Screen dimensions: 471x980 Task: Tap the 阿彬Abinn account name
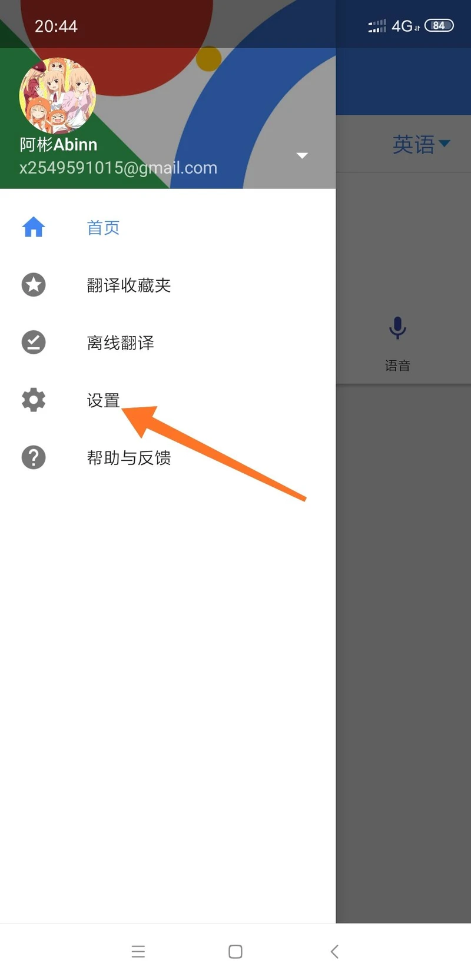pos(58,144)
